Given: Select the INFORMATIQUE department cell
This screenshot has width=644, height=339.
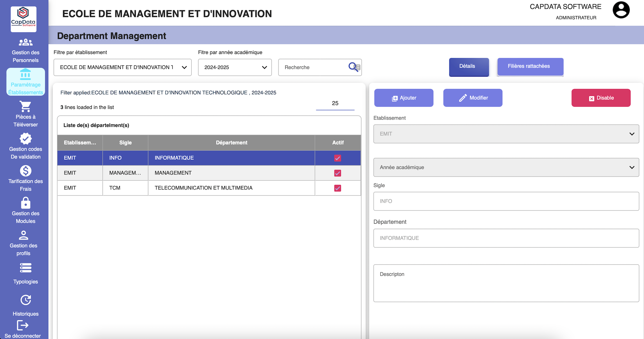Looking at the screenshot, I should click(232, 158).
